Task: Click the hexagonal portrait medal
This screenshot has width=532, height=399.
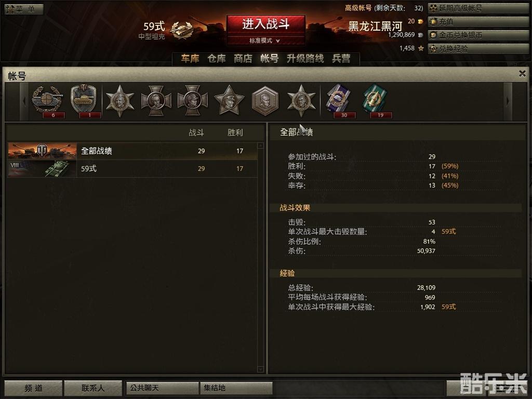Action: [265, 101]
